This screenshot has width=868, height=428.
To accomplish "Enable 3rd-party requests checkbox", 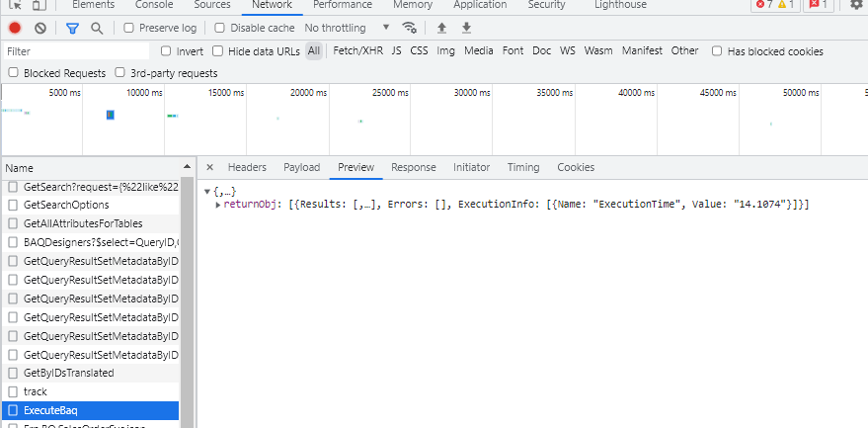I will [x=119, y=72].
